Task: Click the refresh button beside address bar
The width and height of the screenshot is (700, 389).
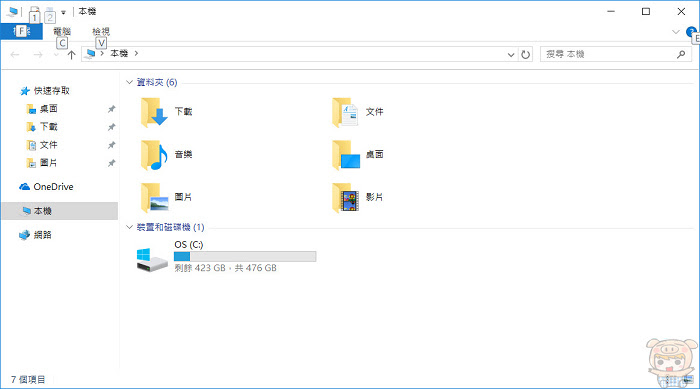Action: pyautogui.click(x=525, y=54)
